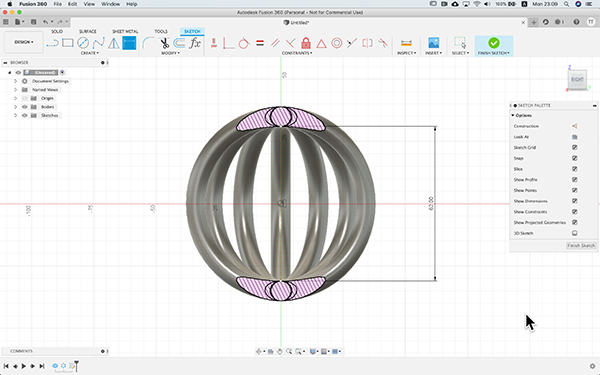Select the Offset tool

click(179, 43)
